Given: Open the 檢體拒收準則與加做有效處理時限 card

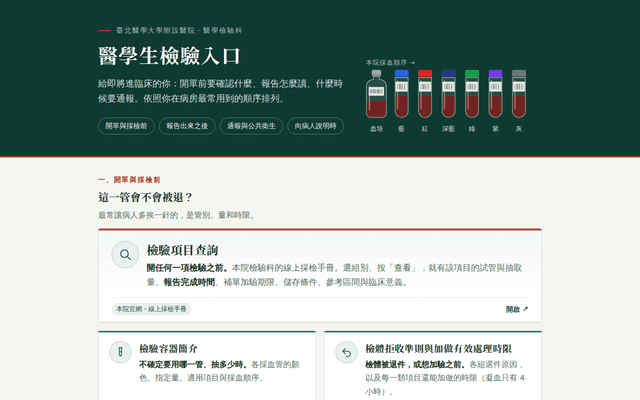Looking at the screenshot, I should [433, 366].
